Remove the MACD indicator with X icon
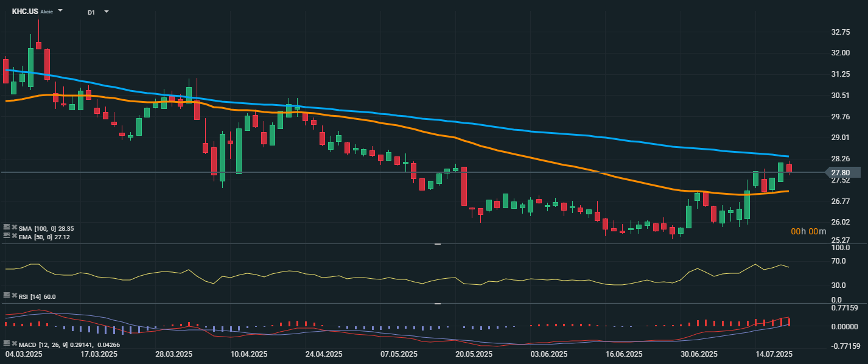The image size is (868, 364). tap(14, 344)
